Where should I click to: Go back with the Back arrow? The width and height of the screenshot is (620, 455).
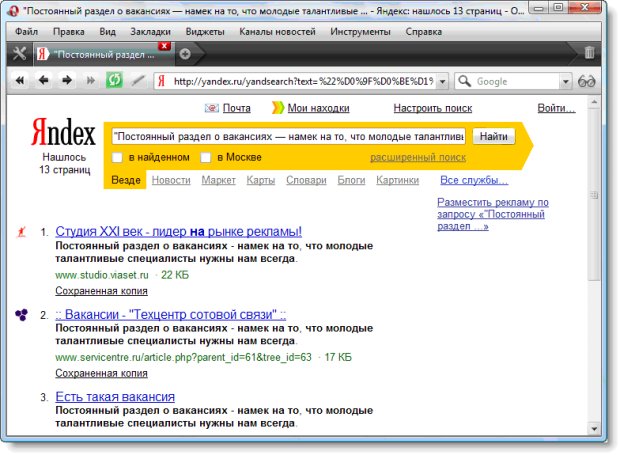tap(43, 81)
